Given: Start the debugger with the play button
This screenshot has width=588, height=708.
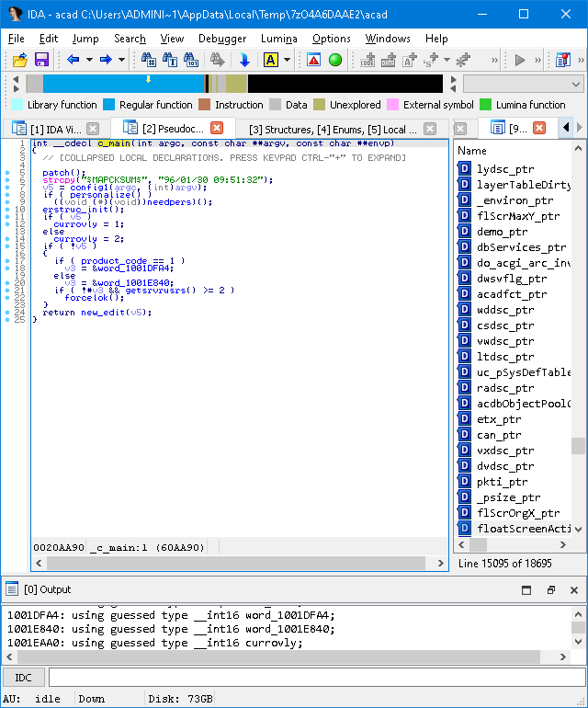Looking at the screenshot, I should pos(520,60).
